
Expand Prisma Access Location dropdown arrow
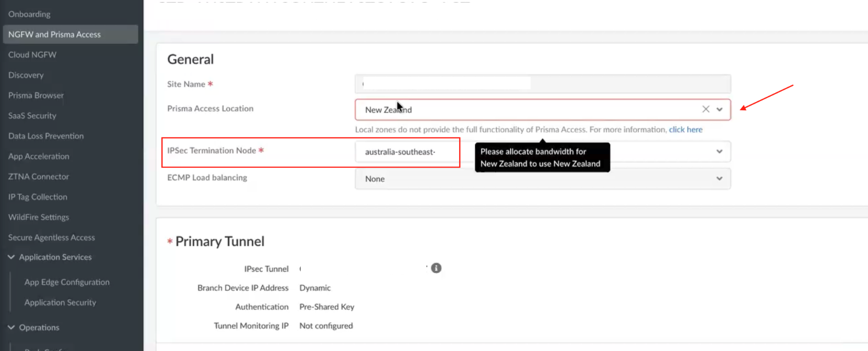(x=720, y=110)
